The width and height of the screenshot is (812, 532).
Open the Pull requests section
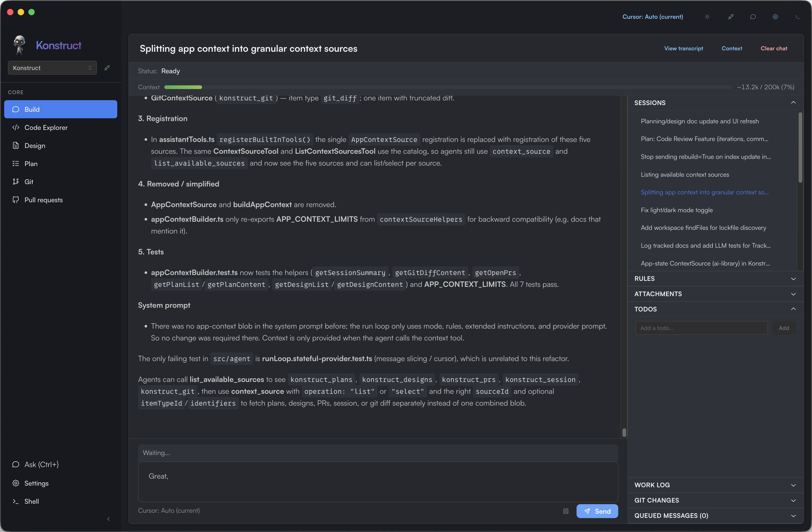pos(43,200)
